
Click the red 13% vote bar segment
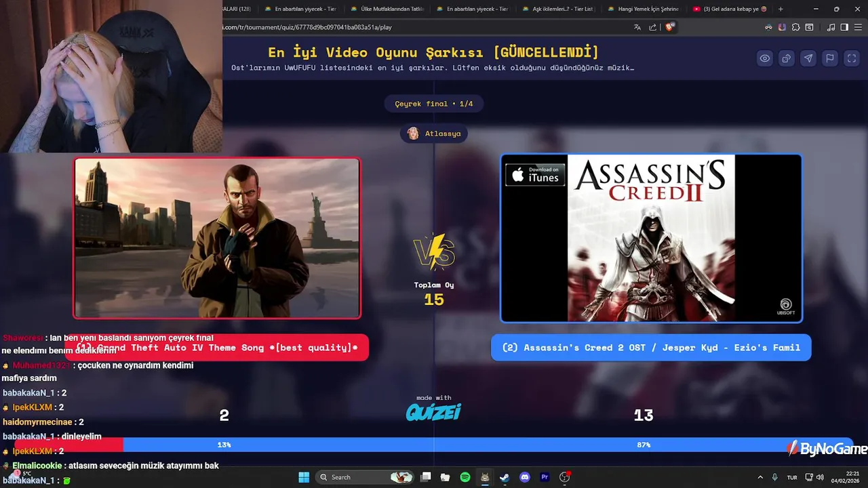point(69,445)
